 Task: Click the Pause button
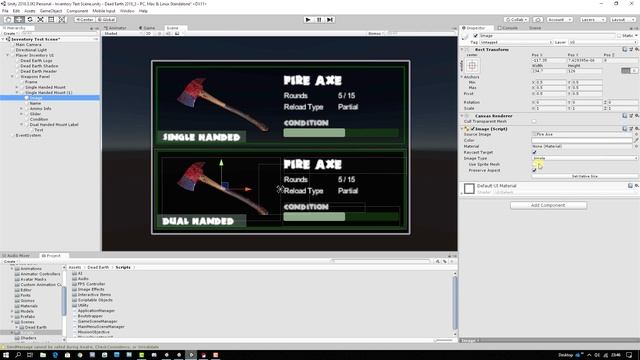(x=319, y=20)
